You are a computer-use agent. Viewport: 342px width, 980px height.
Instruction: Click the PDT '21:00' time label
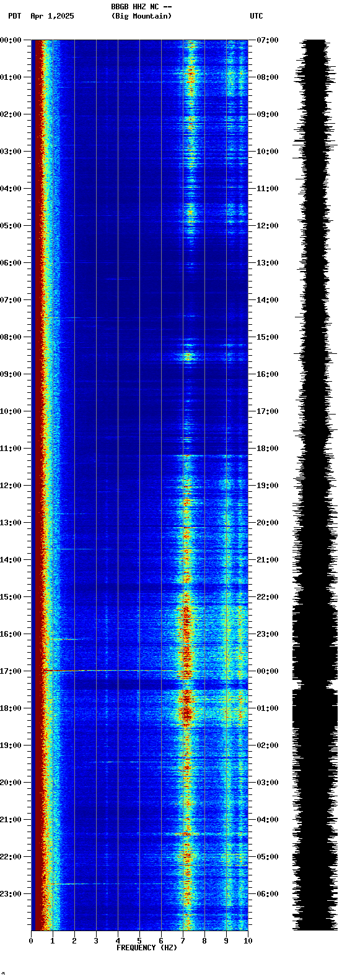11,820
